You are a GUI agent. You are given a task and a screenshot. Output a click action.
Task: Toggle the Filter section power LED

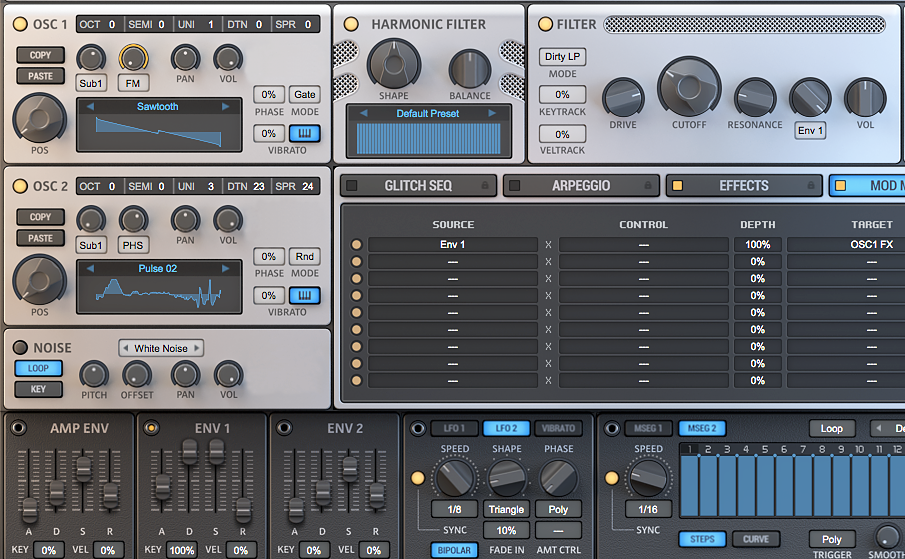point(545,24)
